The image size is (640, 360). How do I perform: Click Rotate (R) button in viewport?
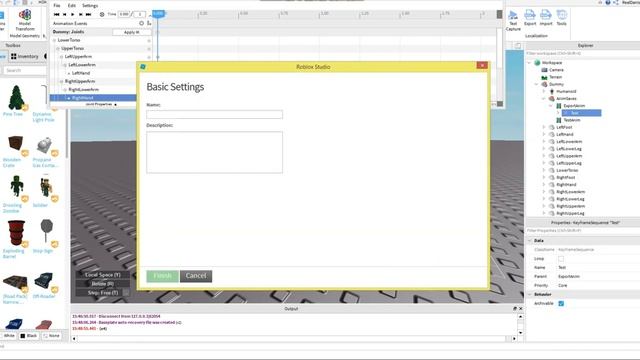point(102,284)
